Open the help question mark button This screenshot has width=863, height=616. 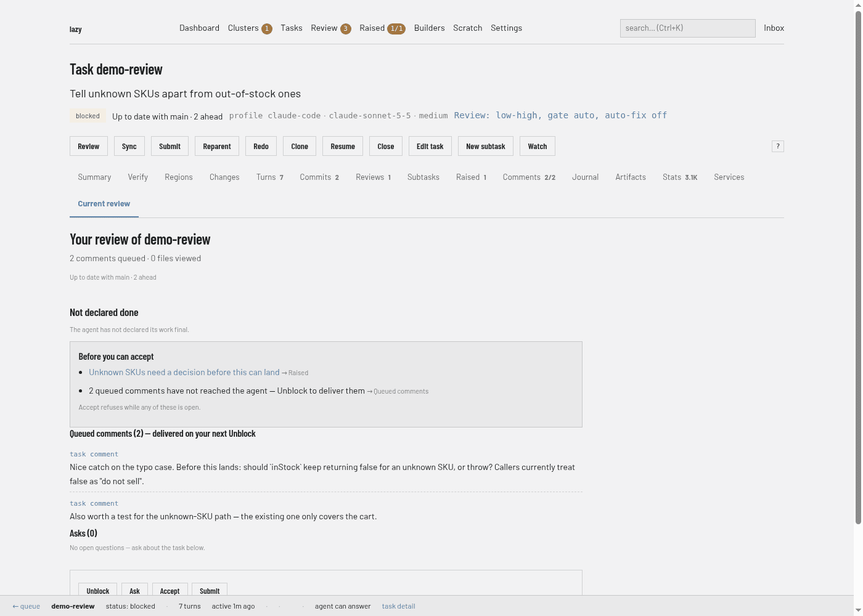click(x=778, y=146)
